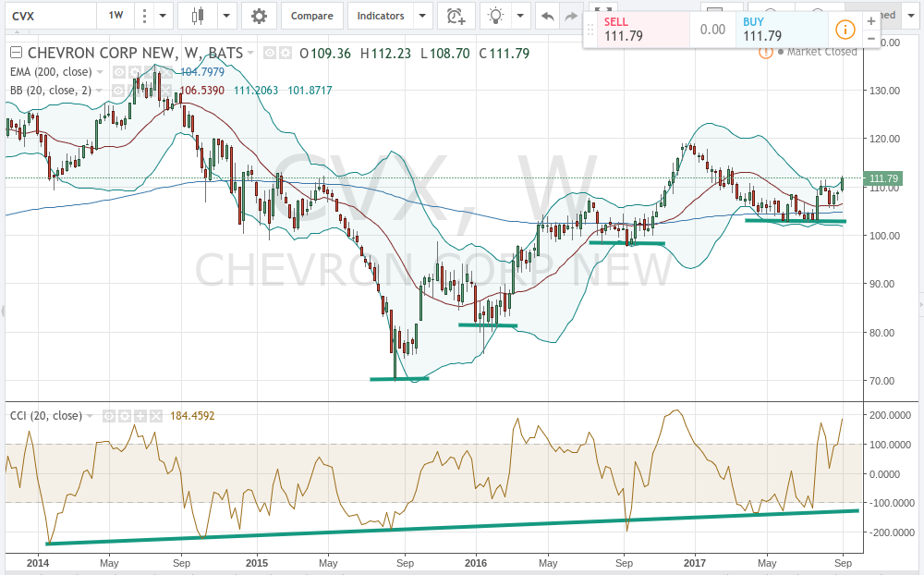This screenshot has height=575, width=924.
Task: Expand the arrow beside Indicators
Action: click(422, 16)
